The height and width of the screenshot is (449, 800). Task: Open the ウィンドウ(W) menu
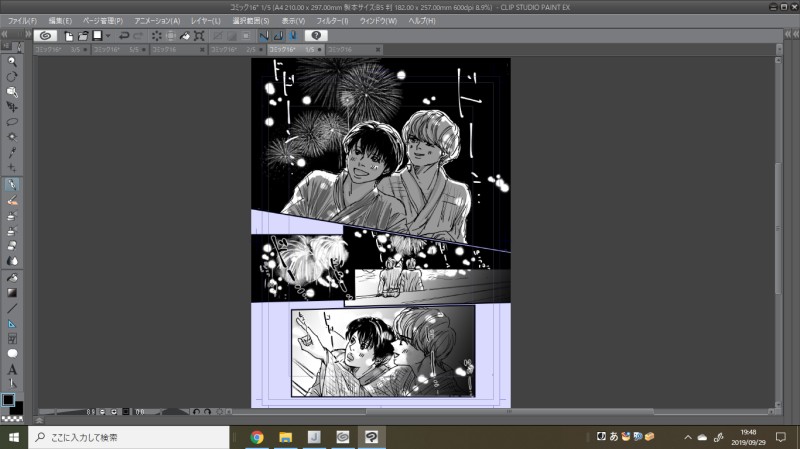tap(378, 21)
